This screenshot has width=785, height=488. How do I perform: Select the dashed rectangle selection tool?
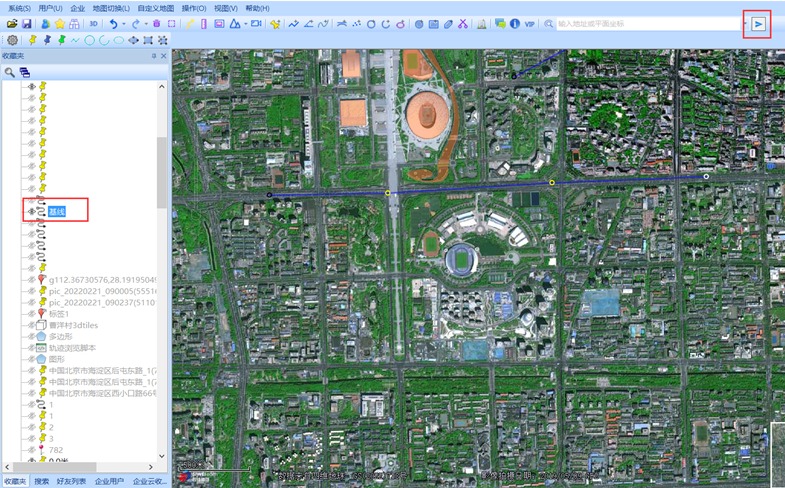[x=172, y=24]
